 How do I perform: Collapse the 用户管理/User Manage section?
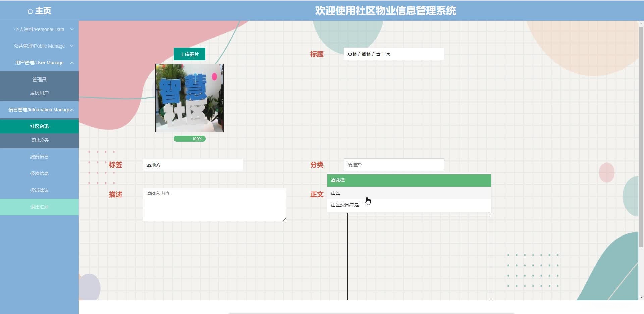coord(39,63)
